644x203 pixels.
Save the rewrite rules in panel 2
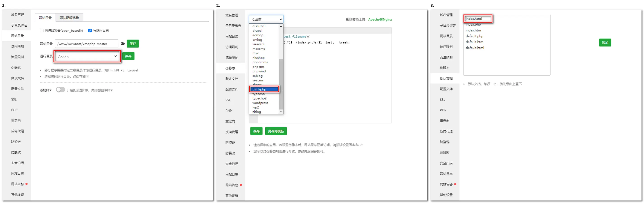(x=256, y=131)
